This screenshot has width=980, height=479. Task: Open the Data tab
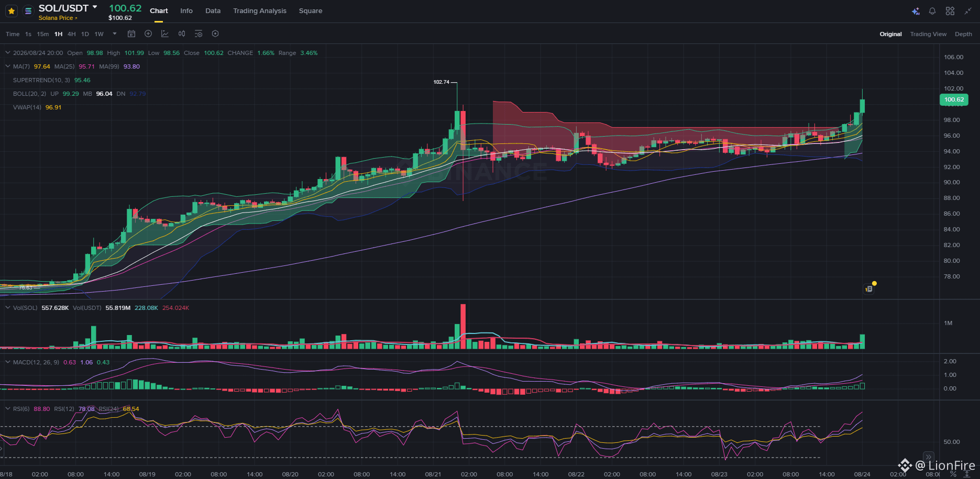213,11
